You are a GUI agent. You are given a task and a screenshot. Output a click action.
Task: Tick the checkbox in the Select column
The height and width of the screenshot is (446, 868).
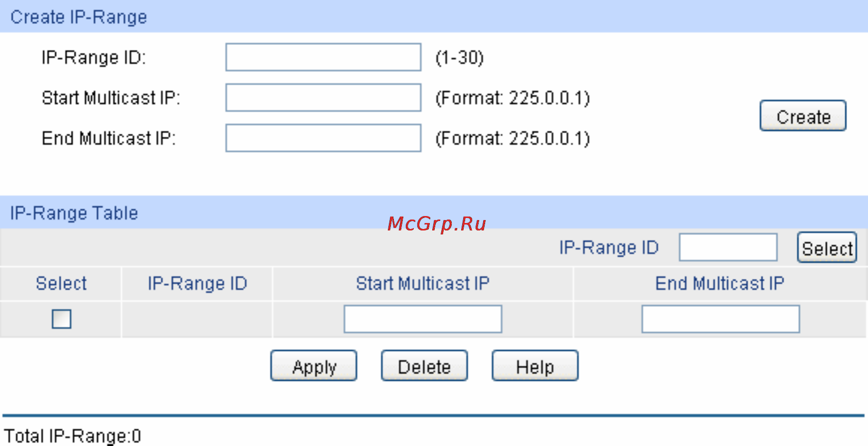[x=61, y=319]
